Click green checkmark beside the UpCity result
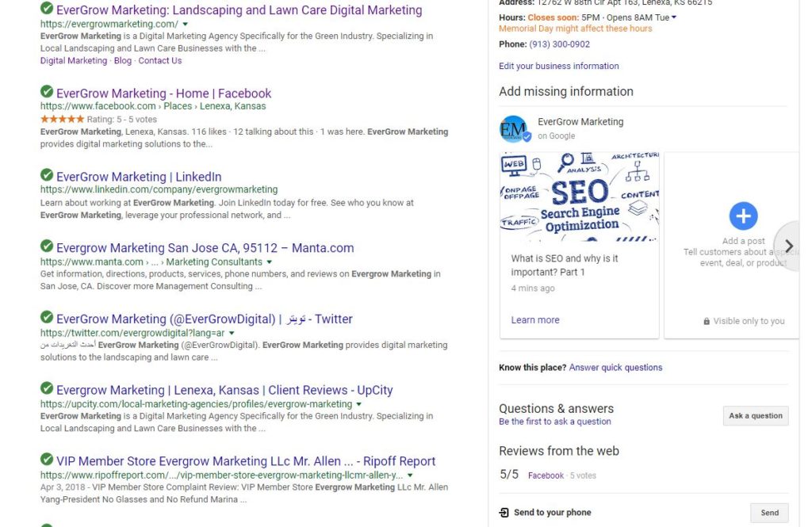 coord(47,388)
